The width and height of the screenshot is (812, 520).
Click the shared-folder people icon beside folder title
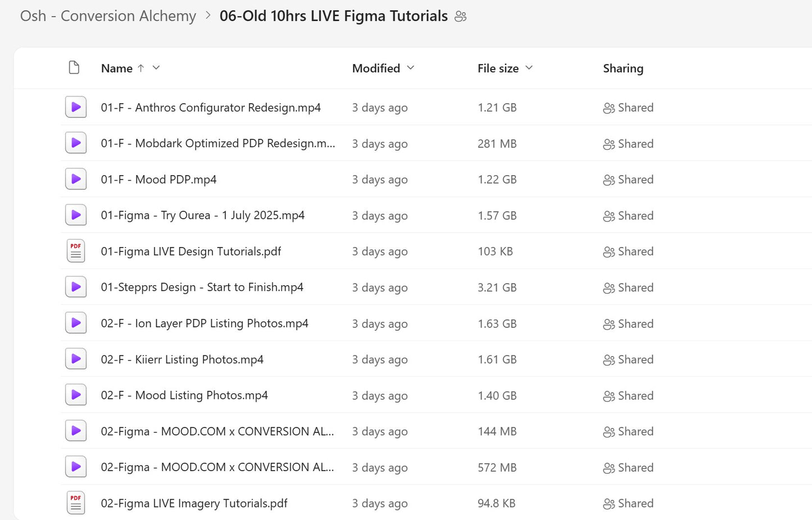(x=461, y=17)
